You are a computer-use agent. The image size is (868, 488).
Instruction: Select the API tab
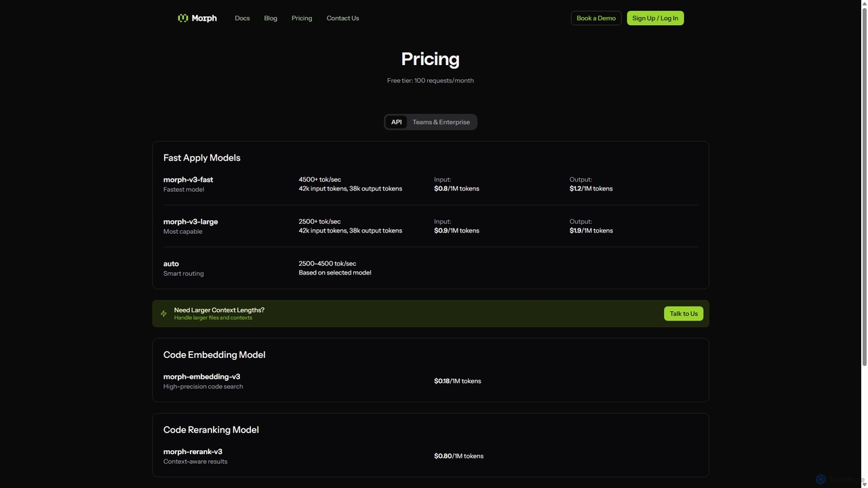pos(396,122)
